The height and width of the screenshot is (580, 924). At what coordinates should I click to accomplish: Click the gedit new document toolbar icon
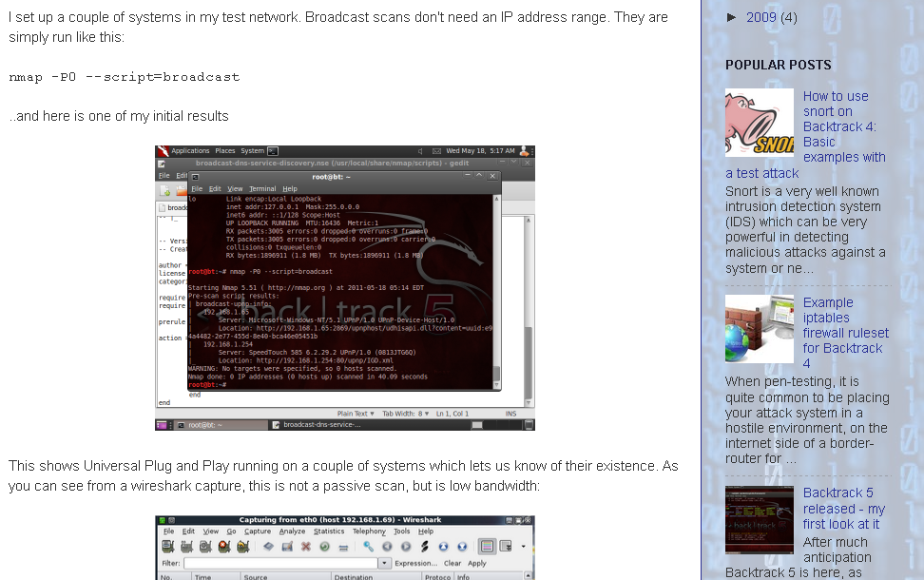[165, 191]
